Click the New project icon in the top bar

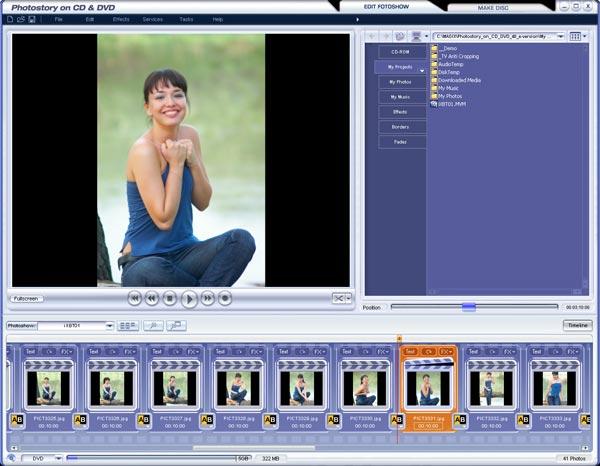10,19
